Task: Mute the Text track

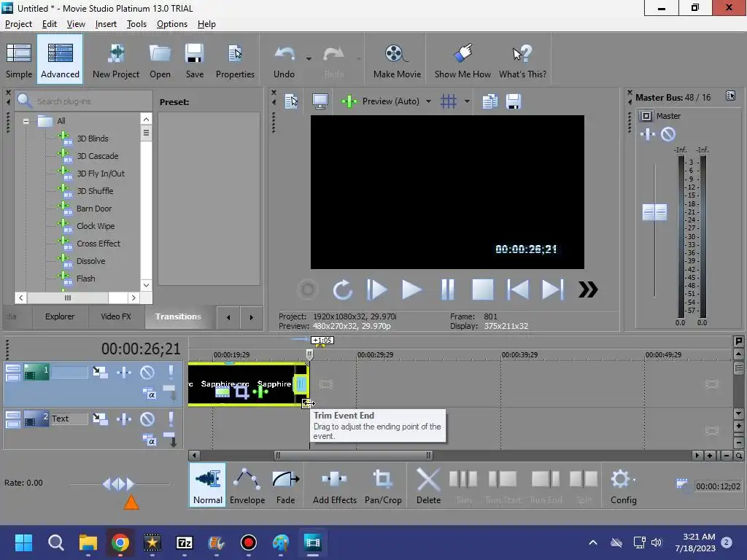Action: (x=147, y=419)
